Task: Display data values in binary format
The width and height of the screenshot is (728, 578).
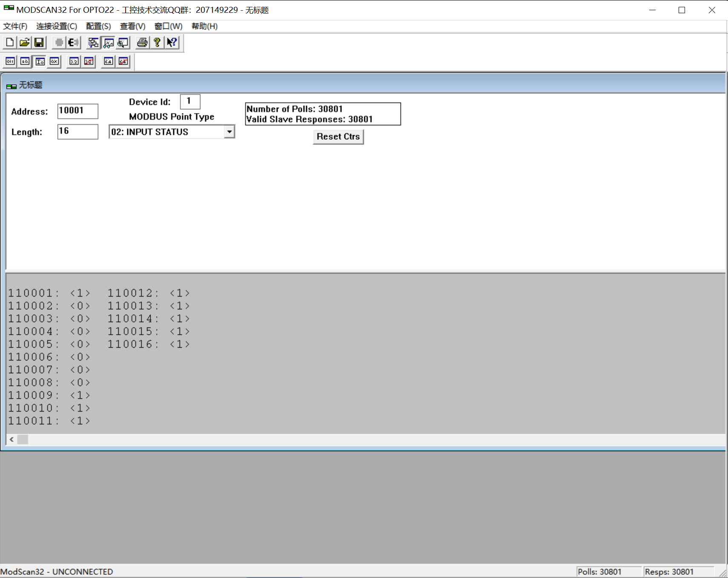Action: 10,61
